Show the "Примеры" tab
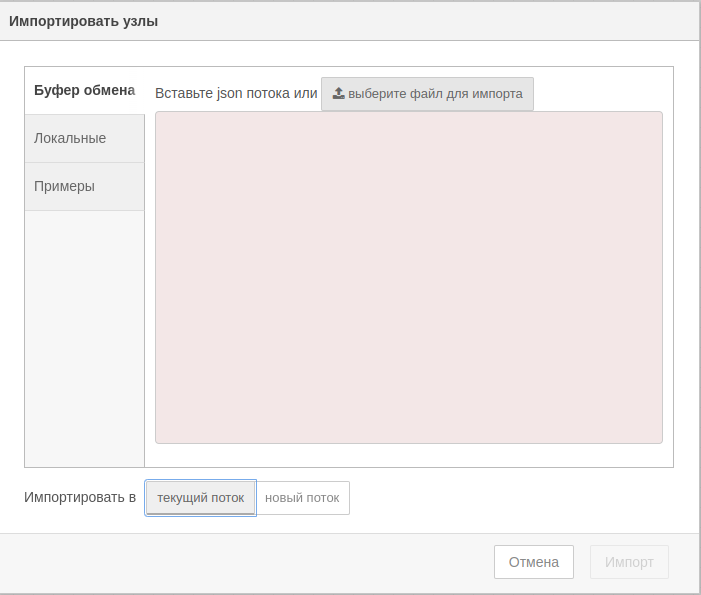 [64, 186]
